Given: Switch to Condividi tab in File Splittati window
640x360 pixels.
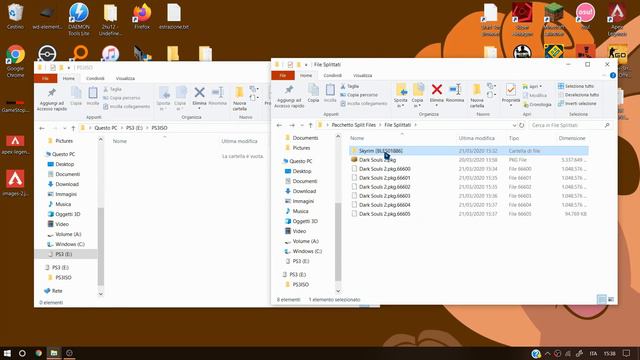Looking at the screenshot, I should pyautogui.click(x=332, y=76).
